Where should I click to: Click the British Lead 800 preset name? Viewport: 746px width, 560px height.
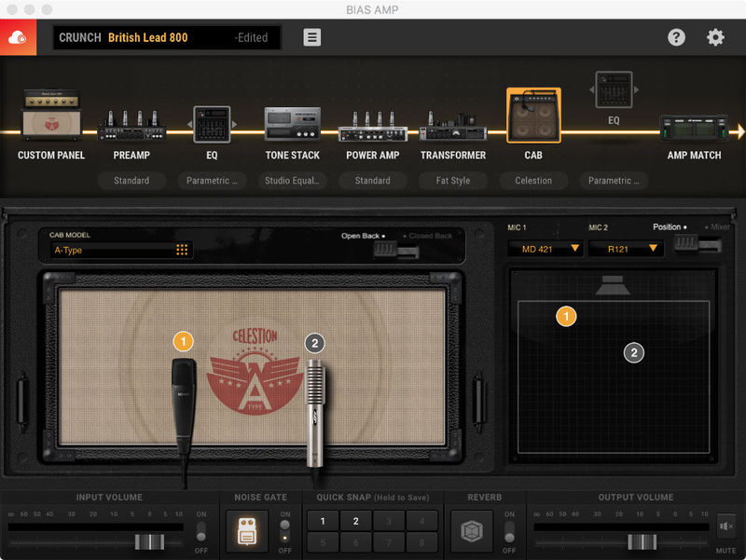pyautogui.click(x=148, y=37)
